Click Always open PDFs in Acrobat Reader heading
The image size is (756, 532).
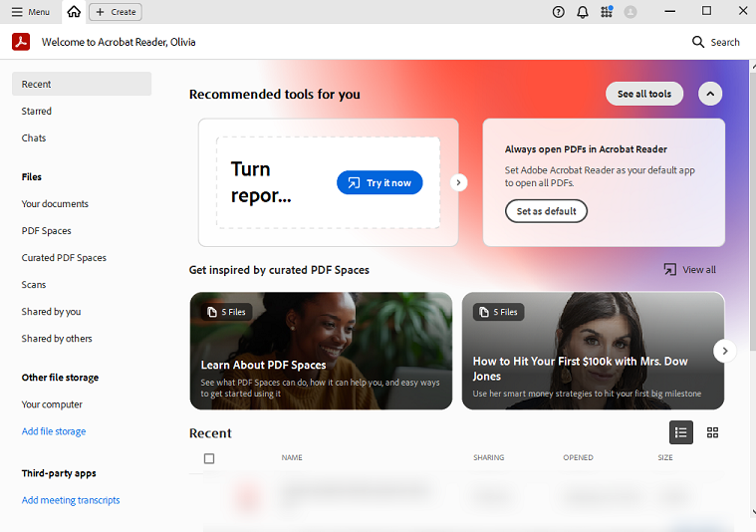click(x=586, y=149)
